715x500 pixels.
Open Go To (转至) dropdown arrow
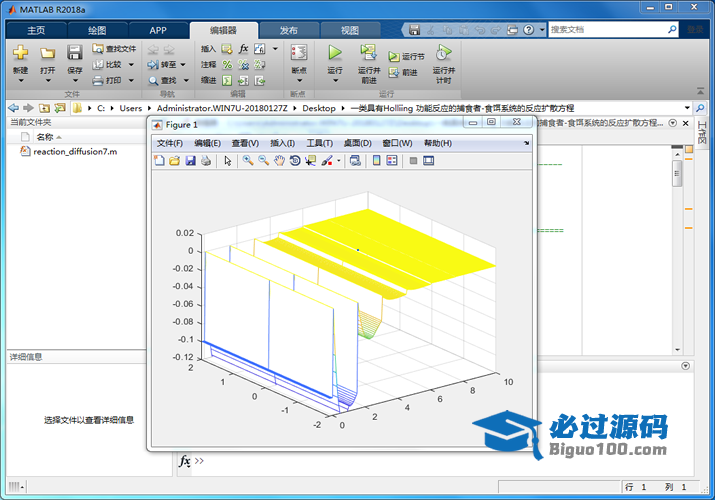coord(183,65)
